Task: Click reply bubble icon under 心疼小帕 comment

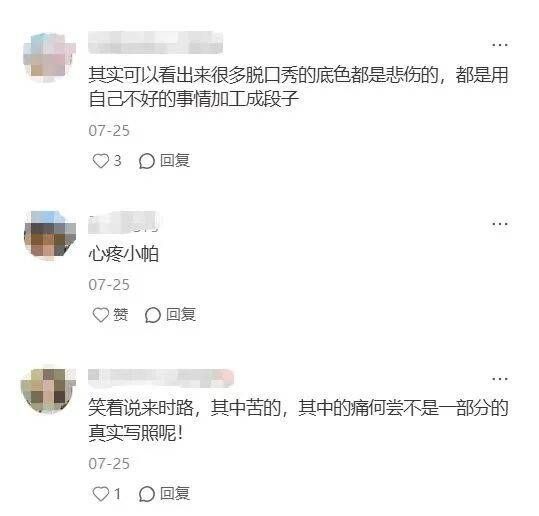Action: [x=153, y=315]
